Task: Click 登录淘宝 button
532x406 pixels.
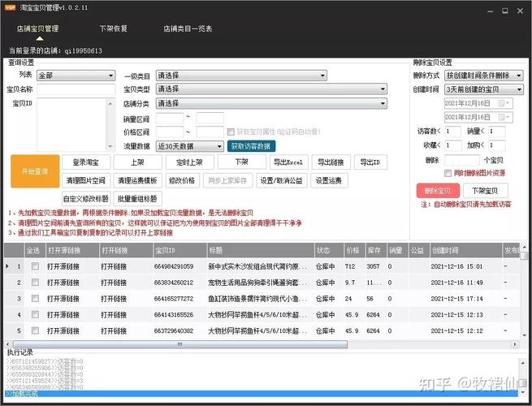Action: pyautogui.click(x=86, y=162)
